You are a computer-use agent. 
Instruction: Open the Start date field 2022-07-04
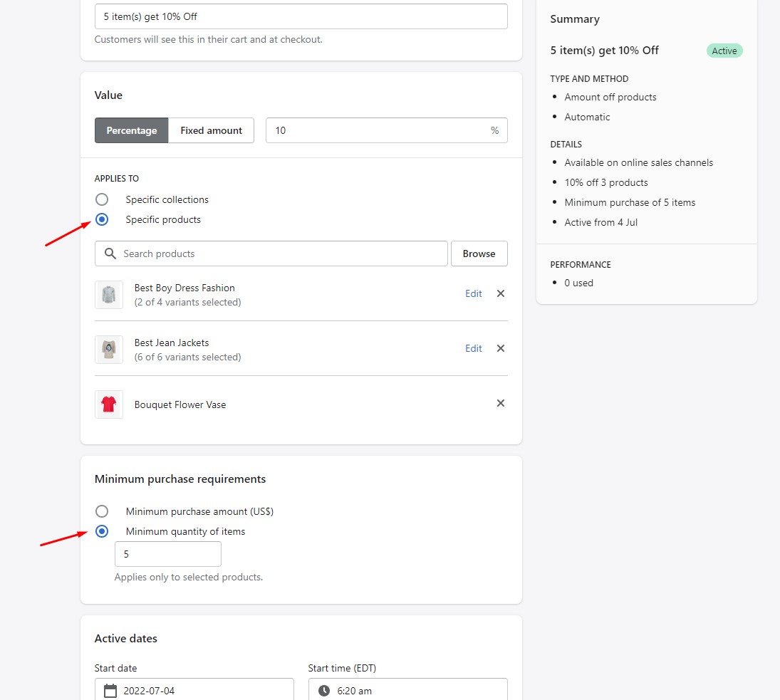[x=194, y=690]
